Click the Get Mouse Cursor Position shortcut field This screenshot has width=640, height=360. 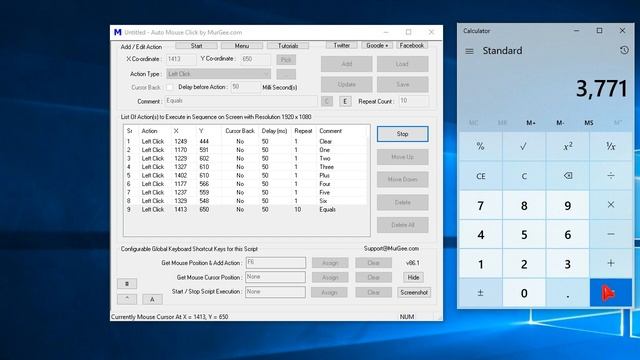click(x=276, y=277)
